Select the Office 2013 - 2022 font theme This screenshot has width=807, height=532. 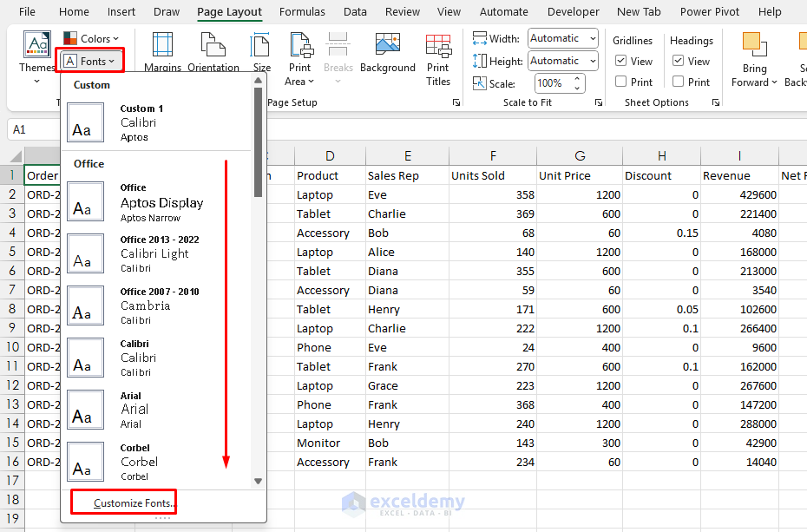158,253
